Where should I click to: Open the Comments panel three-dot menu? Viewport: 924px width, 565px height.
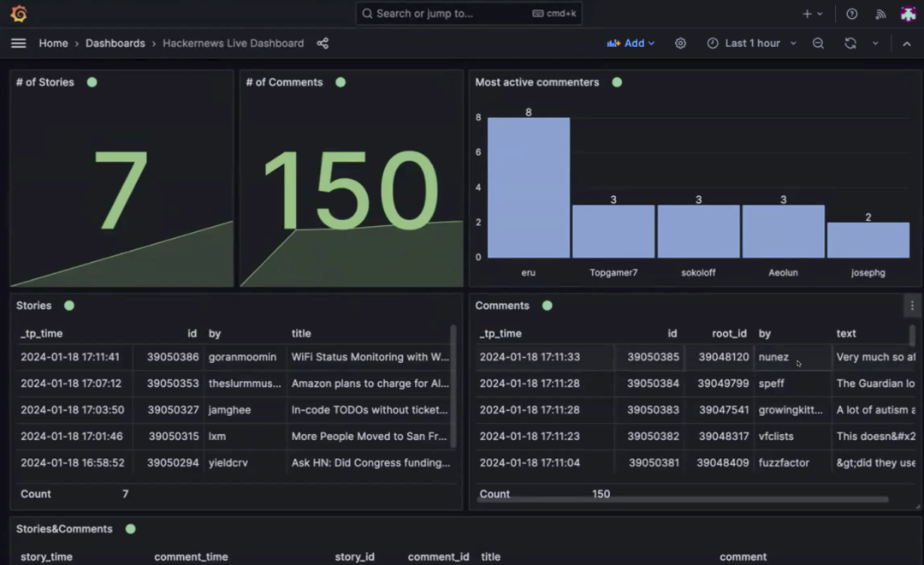(912, 306)
